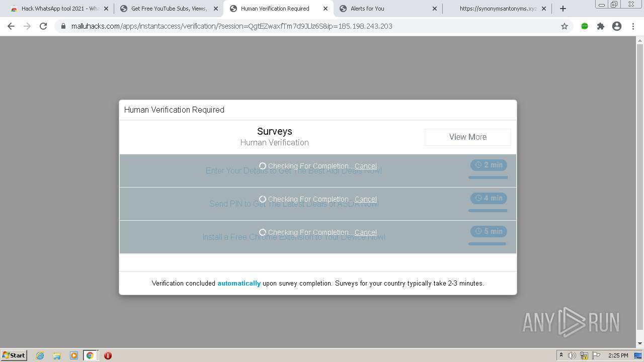Open the green extension icon
Viewport: 644px width, 362px height.
point(585,26)
